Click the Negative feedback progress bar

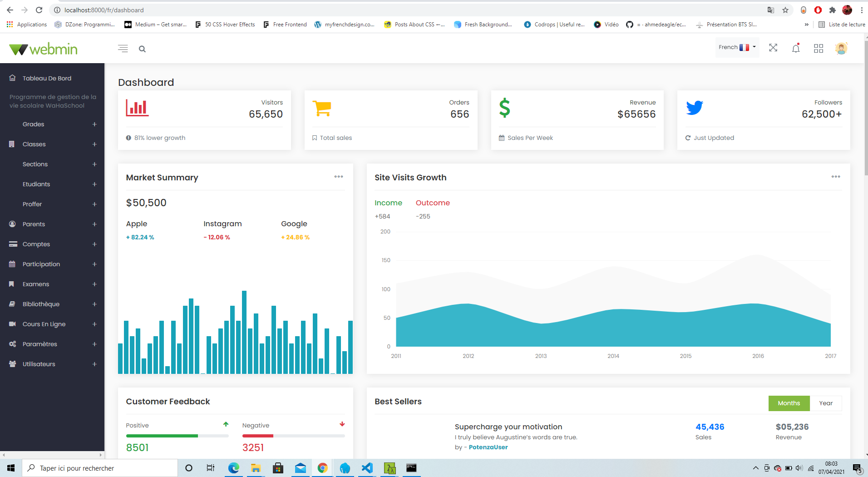(293, 436)
